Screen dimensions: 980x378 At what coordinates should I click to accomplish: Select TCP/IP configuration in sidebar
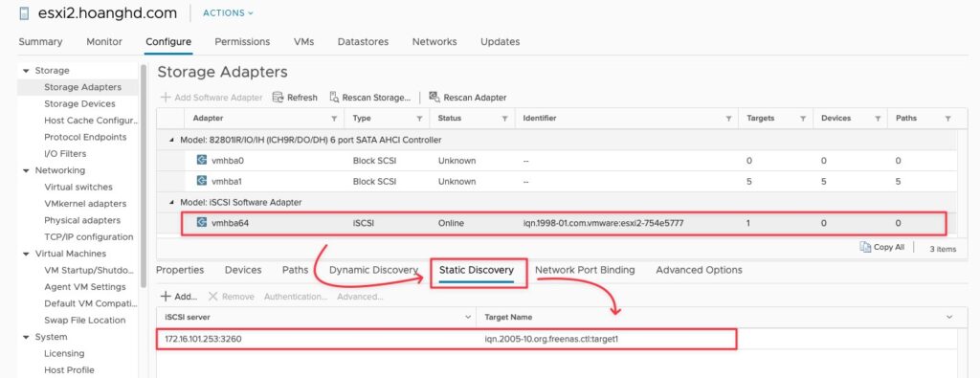89,236
